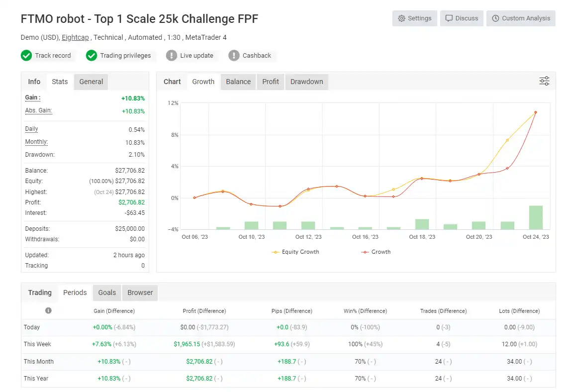569x392 pixels.
Task: Open the Discuss chat icon button
Action: pos(449,18)
